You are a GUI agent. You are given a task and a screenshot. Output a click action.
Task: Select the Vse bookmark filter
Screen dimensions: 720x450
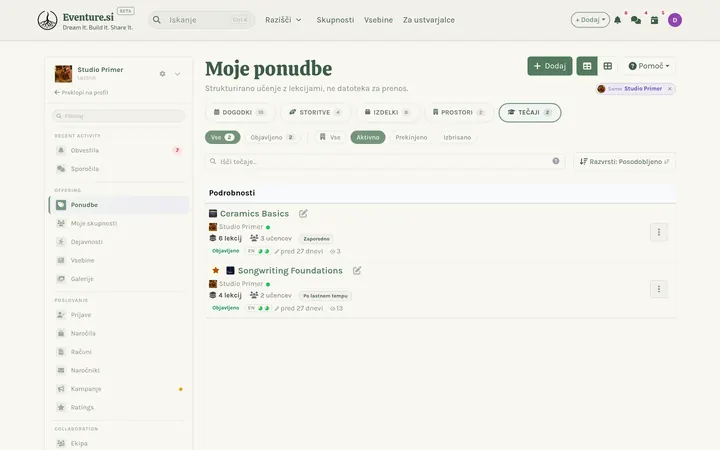[x=331, y=137]
